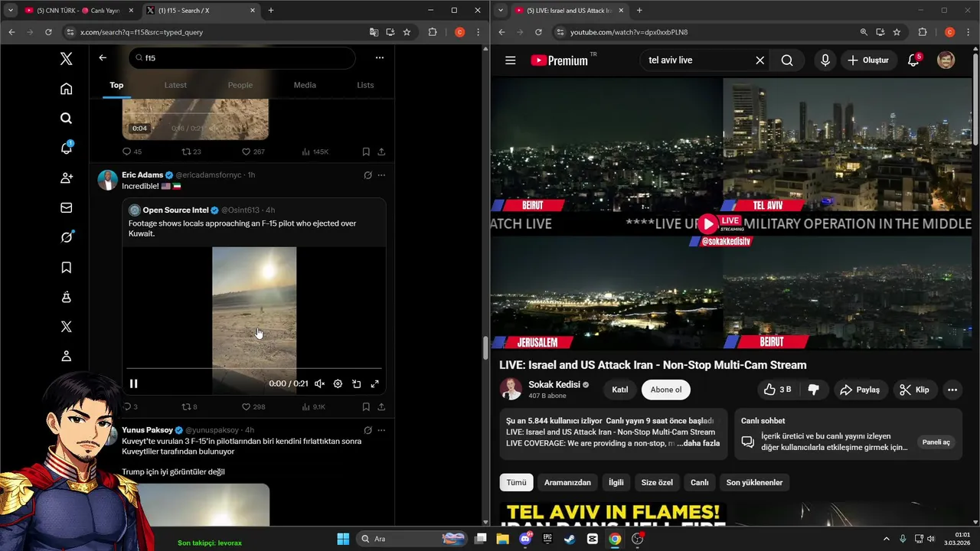Pause the F-15 pilot video
Viewport: 980px width, 551px height.
point(133,383)
